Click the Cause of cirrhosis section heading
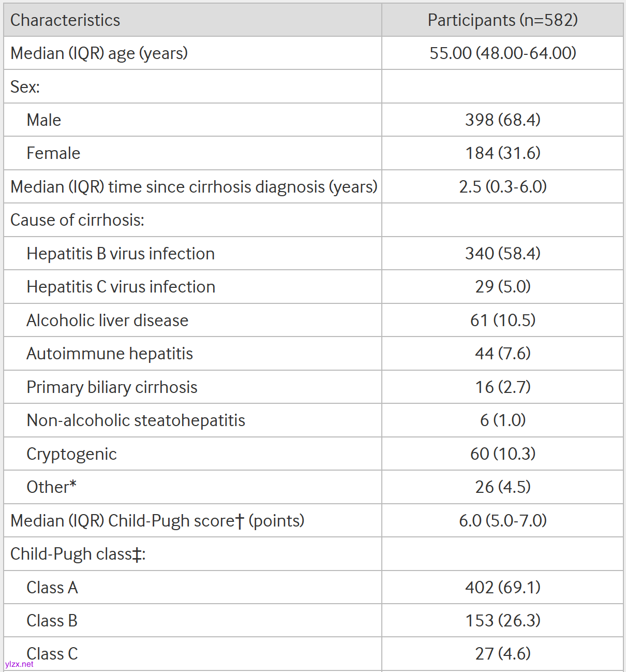 click(x=77, y=220)
